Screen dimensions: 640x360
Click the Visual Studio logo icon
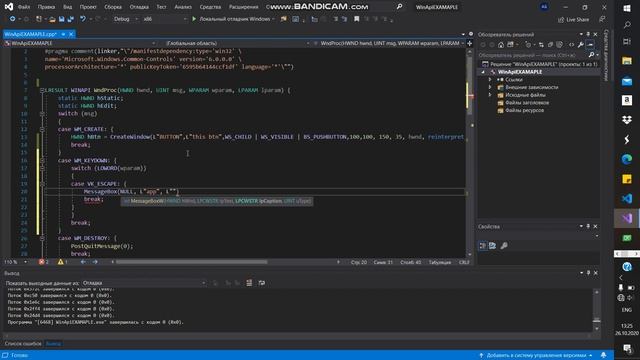(9, 7)
